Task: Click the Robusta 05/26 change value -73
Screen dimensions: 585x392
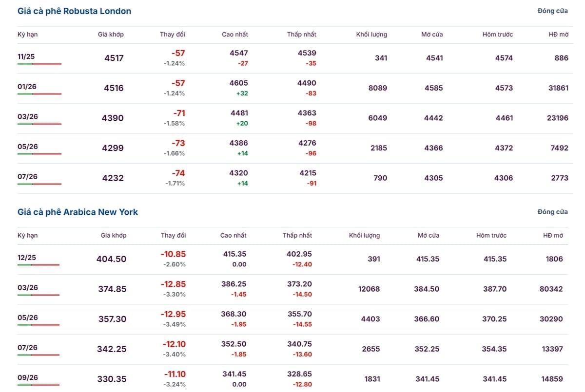Action: (178, 143)
